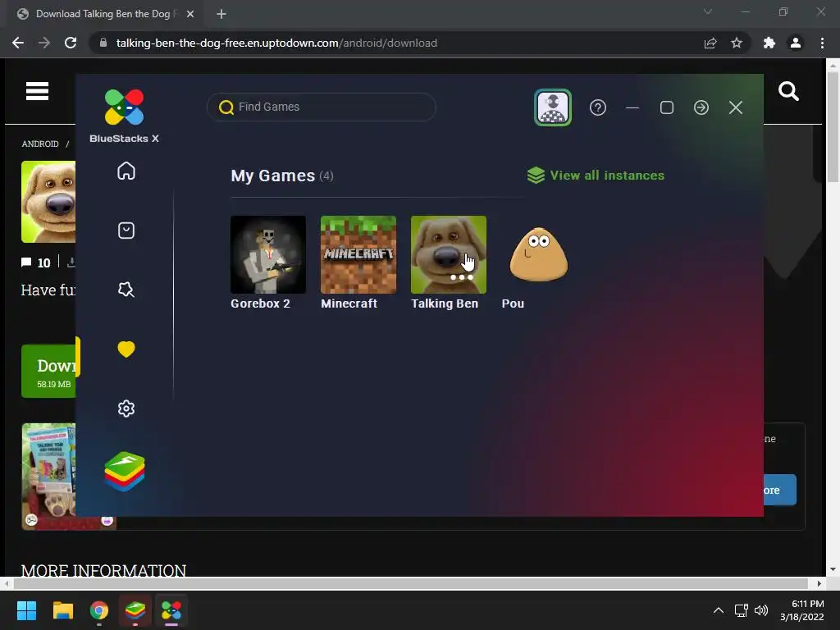The image size is (840, 630).
Task: Open BlueStacks X help question mark
Action: [x=598, y=107]
